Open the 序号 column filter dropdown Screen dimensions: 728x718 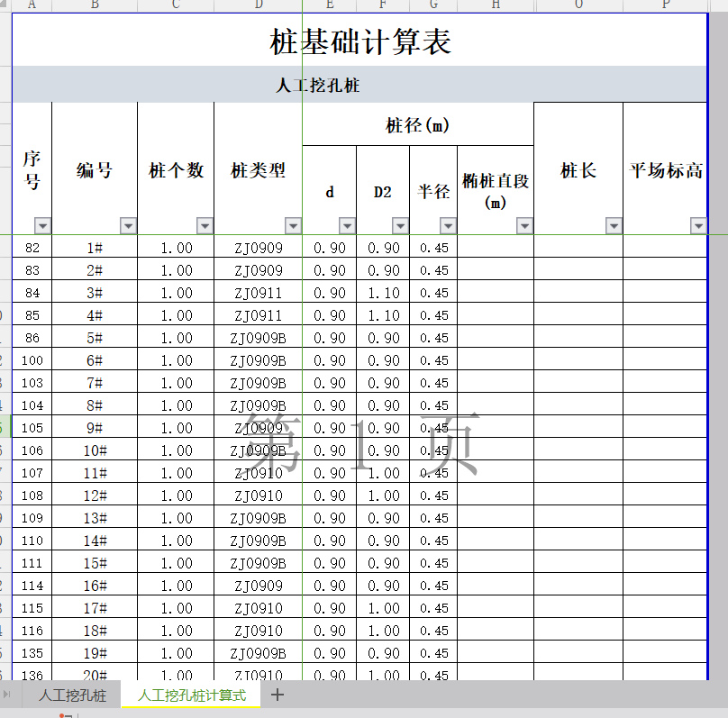(x=41, y=225)
